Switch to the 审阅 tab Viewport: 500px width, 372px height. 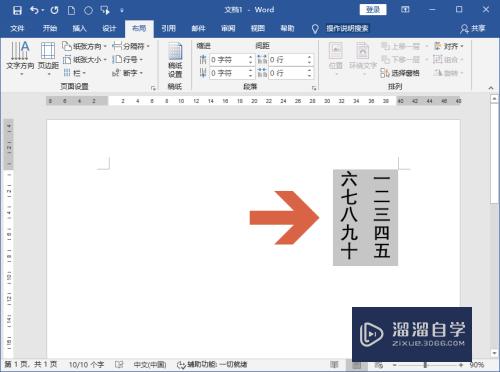tap(228, 29)
